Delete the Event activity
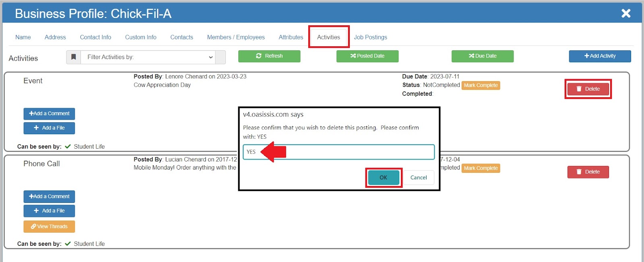The height and width of the screenshot is (262, 644). click(x=588, y=89)
